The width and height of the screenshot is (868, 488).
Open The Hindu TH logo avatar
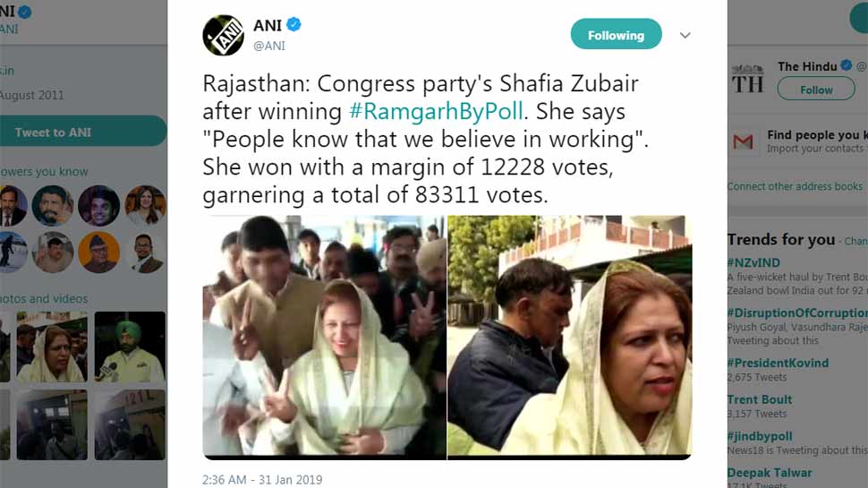[747, 79]
